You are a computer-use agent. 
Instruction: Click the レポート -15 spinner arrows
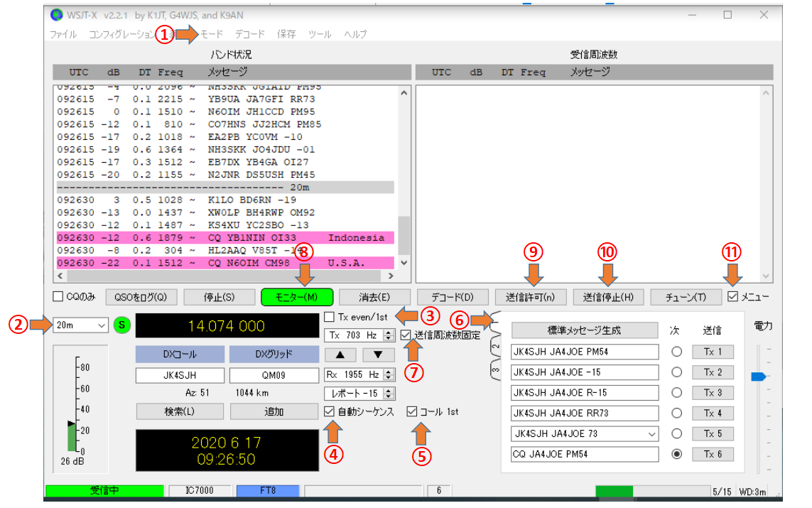pos(389,393)
